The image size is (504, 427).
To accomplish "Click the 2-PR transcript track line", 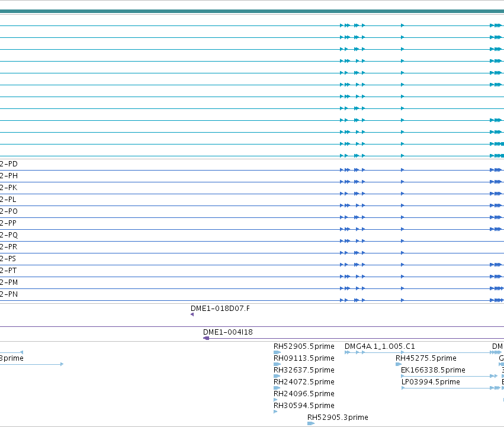I will click(252, 253).
